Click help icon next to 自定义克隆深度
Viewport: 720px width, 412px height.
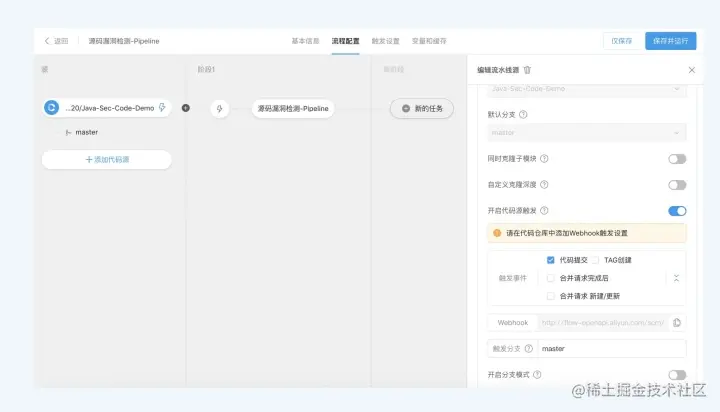544,185
